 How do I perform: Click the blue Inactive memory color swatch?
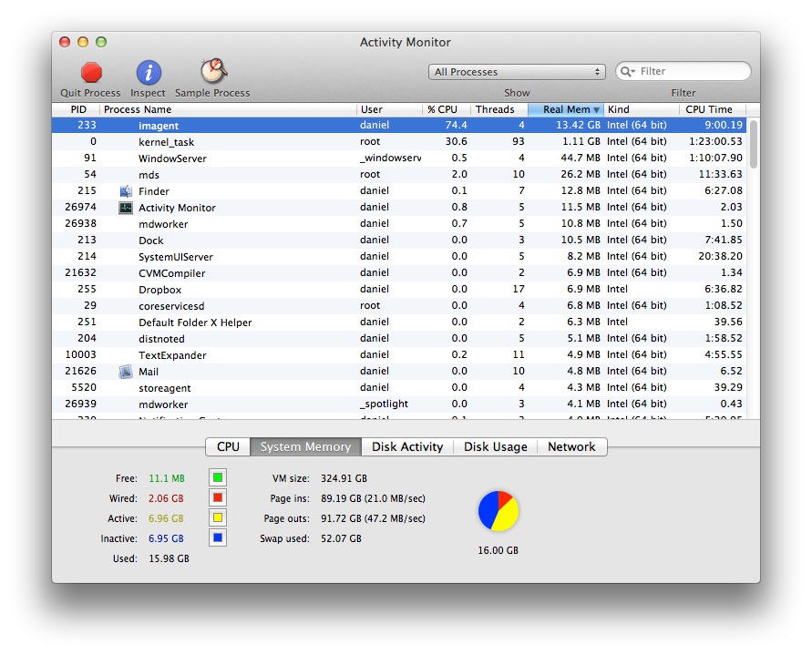217,538
